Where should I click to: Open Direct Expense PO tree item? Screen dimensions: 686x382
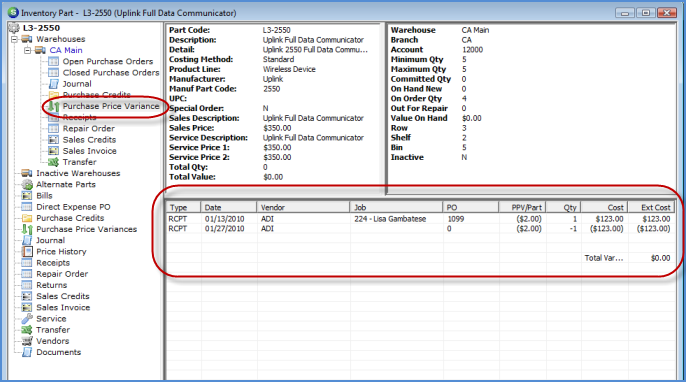point(73,207)
